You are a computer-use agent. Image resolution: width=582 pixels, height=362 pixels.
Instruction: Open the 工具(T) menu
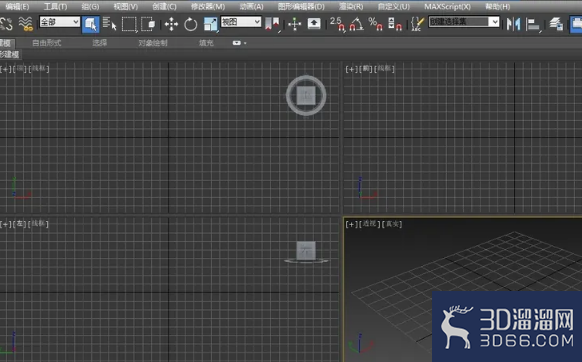click(x=55, y=7)
